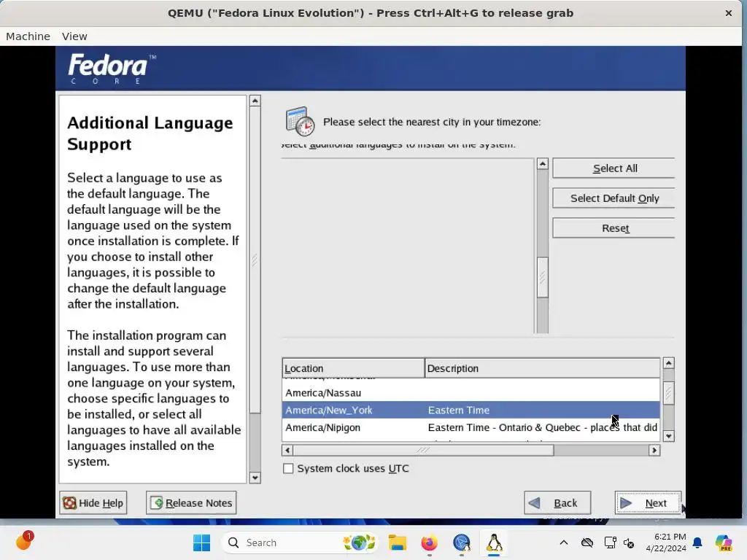Show hidden system tray icons
This screenshot has width=747, height=560.
(x=564, y=542)
